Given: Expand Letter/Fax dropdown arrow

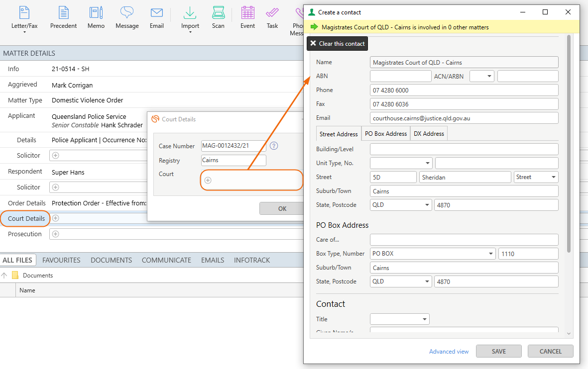Looking at the screenshot, I should [x=24, y=32].
